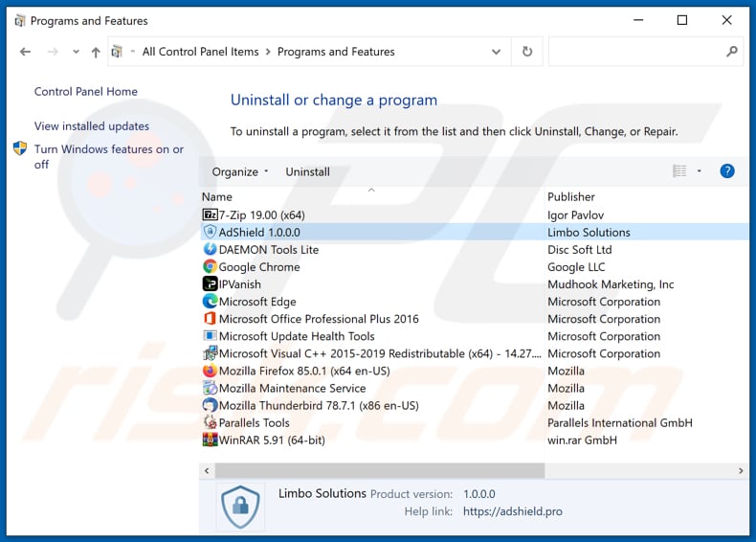Select Mozilla Firefox 85.0.1 entry

475,371
